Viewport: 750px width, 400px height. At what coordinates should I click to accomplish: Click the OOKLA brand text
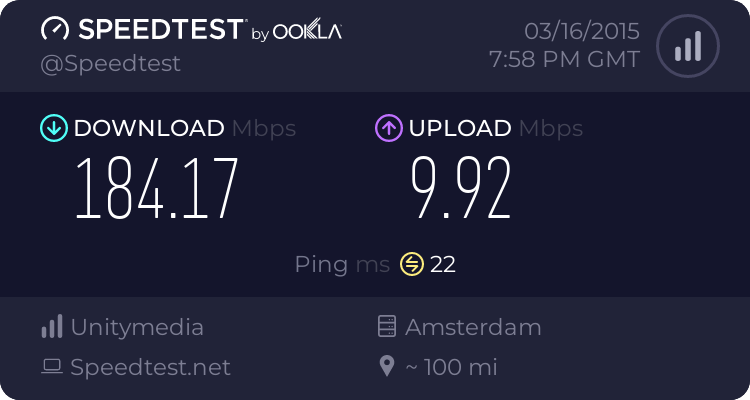[307, 32]
